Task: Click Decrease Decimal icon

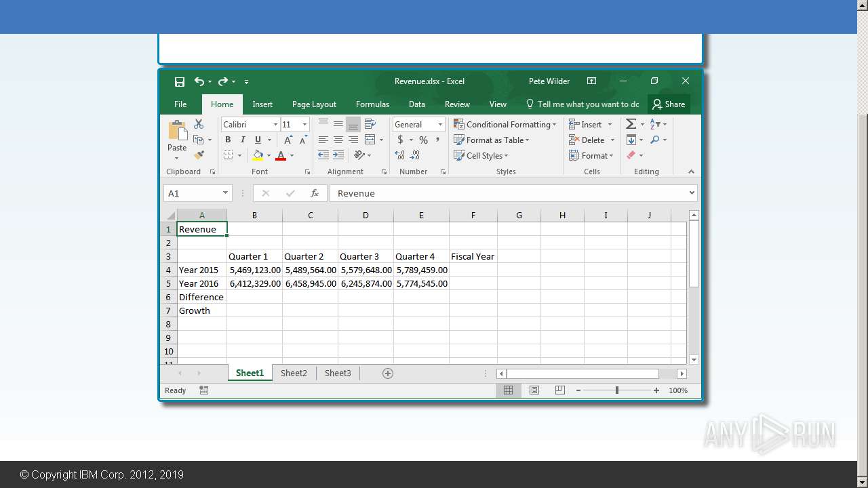Action: coord(416,155)
